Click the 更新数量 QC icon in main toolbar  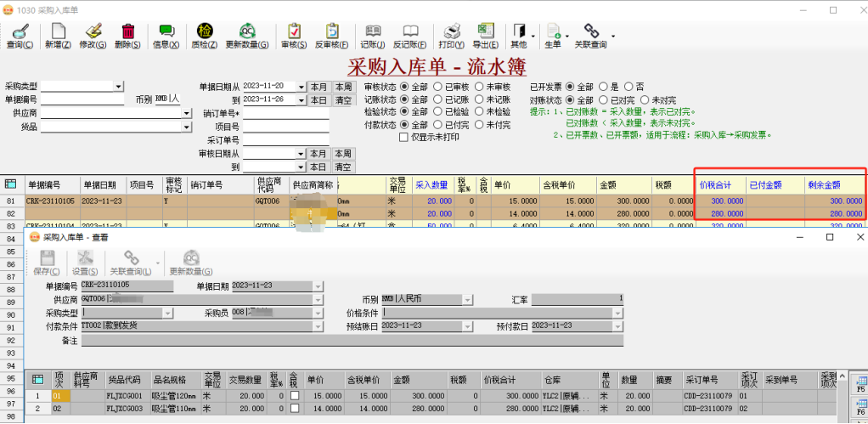click(x=247, y=31)
